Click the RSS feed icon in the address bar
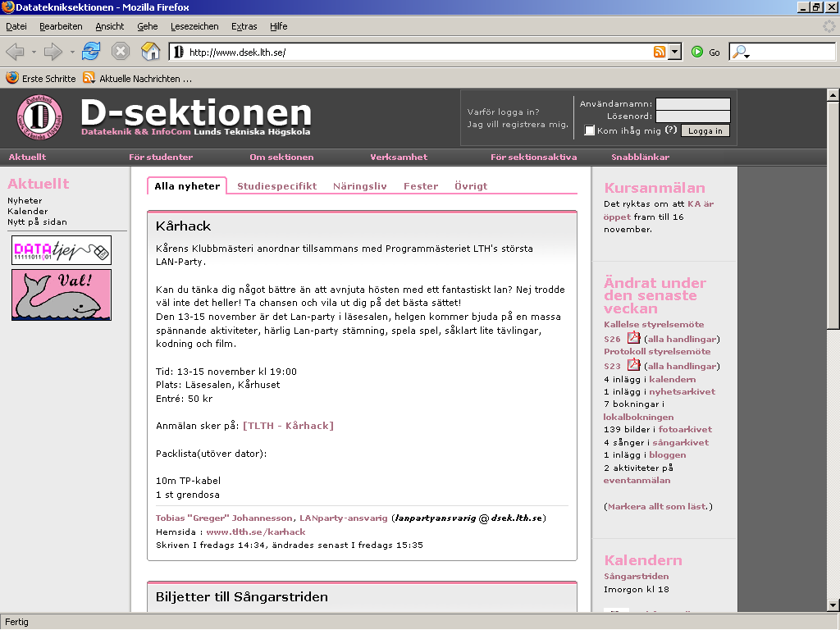Image resolution: width=840 pixels, height=630 pixels. click(x=660, y=52)
